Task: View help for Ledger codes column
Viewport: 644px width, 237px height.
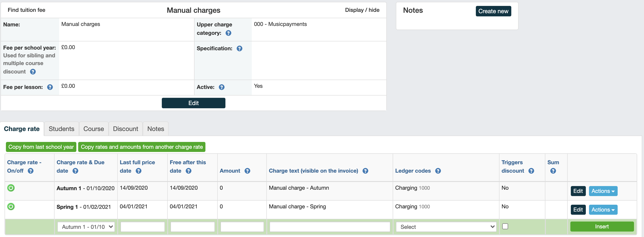Action: [x=438, y=171]
